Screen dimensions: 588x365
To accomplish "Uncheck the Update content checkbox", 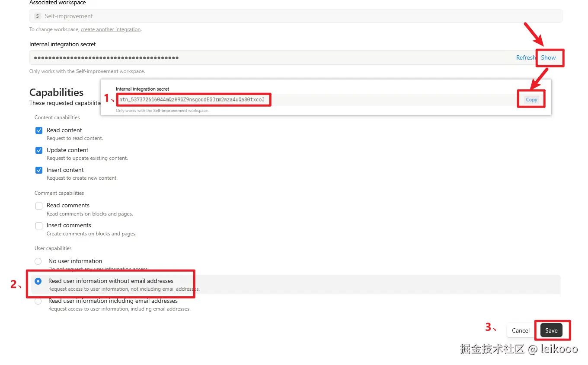I will [x=39, y=150].
